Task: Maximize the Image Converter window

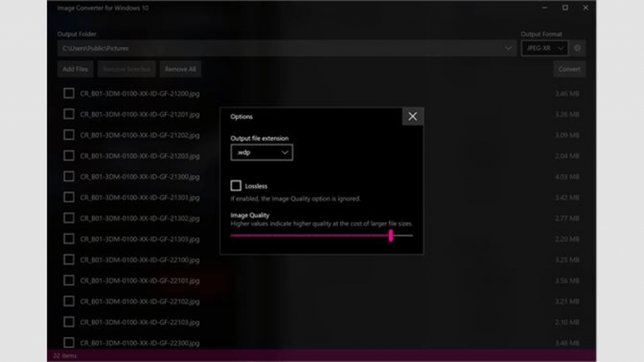Action: (565, 8)
